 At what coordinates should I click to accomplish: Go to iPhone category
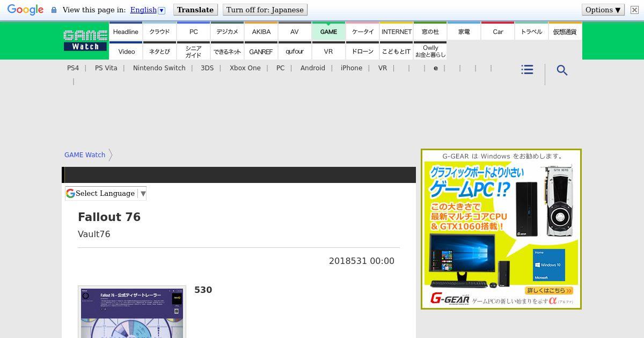(352, 68)
